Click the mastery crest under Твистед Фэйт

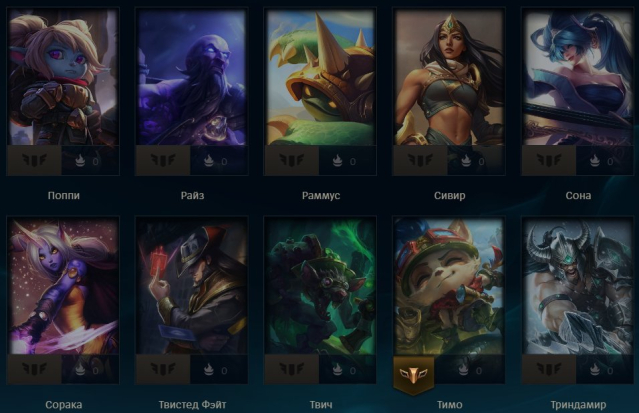click(x=163, y=369)
